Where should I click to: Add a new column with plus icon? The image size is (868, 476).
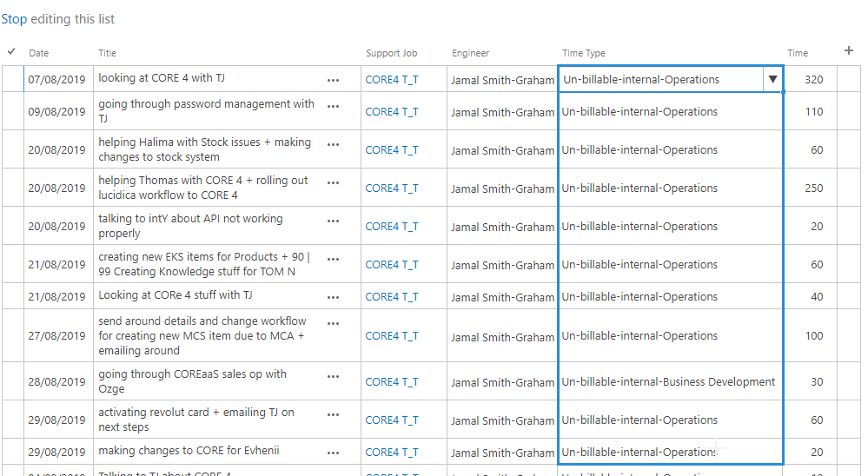pos(849,51)
